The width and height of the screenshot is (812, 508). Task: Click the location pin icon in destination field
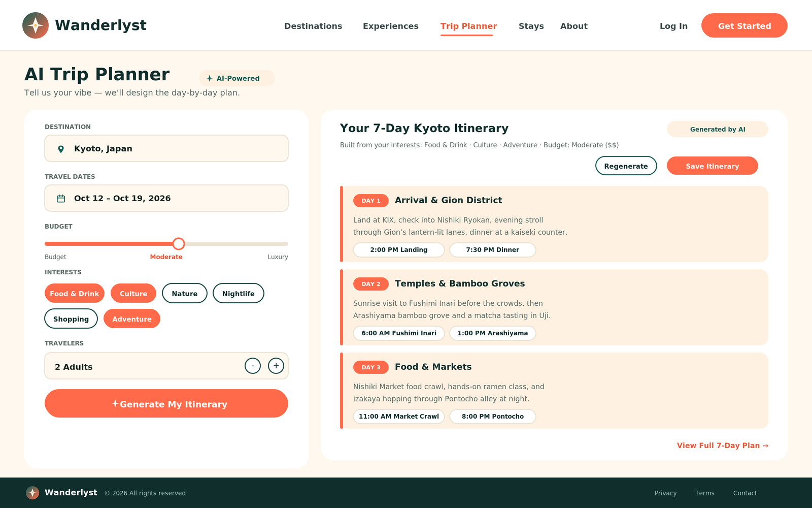pos(61,149)
